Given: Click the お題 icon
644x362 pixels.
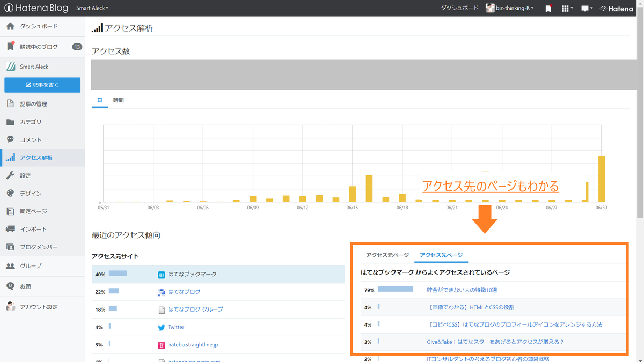Looking at the screenshot, I should click(x=10, y=286).
